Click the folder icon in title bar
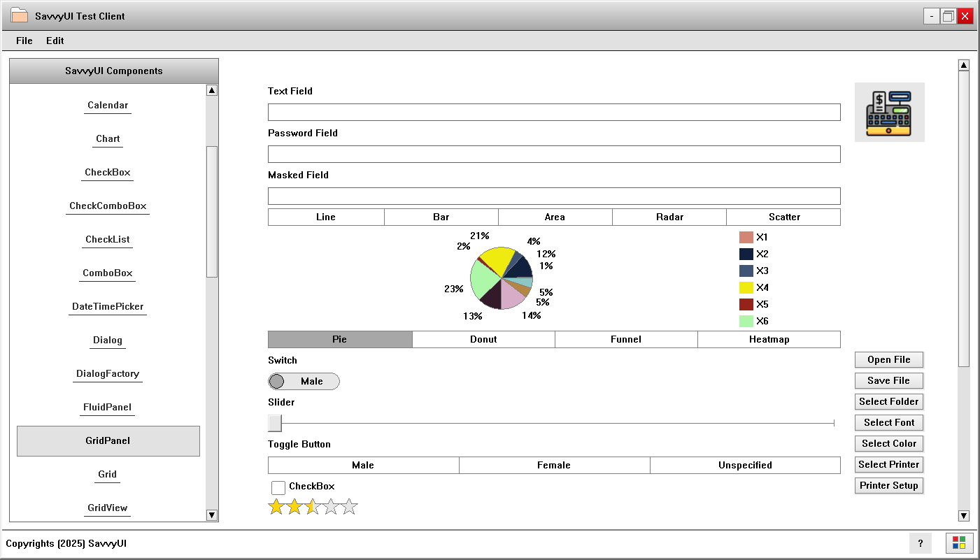The image size is (980, 560). pyautogui.click(x=19, y=15)
